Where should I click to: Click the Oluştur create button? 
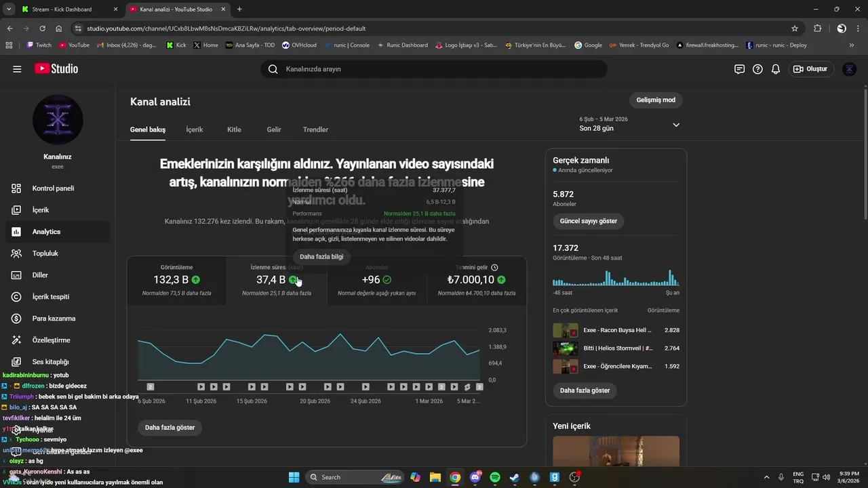pyautogui.click(x=811, y=69)
